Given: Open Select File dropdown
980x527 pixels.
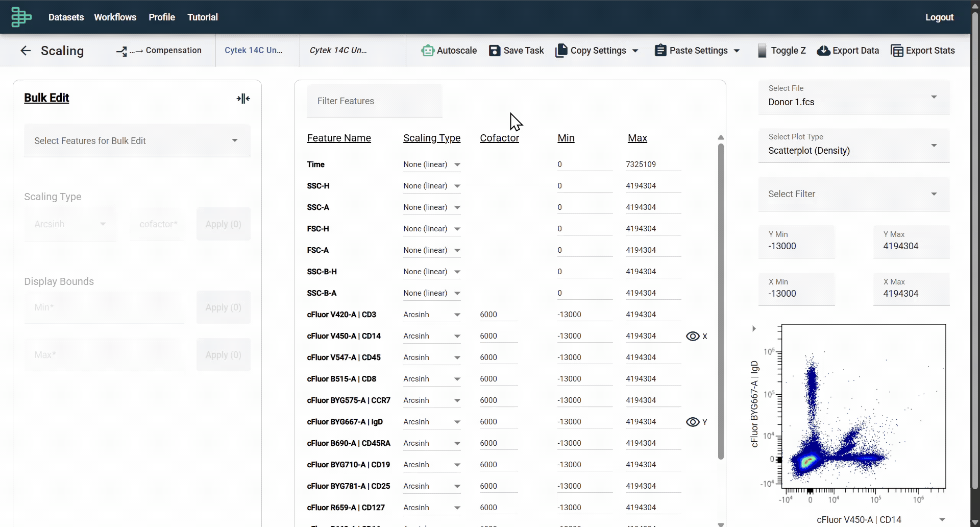Looking at the screenshot, I should pos(854,97).
